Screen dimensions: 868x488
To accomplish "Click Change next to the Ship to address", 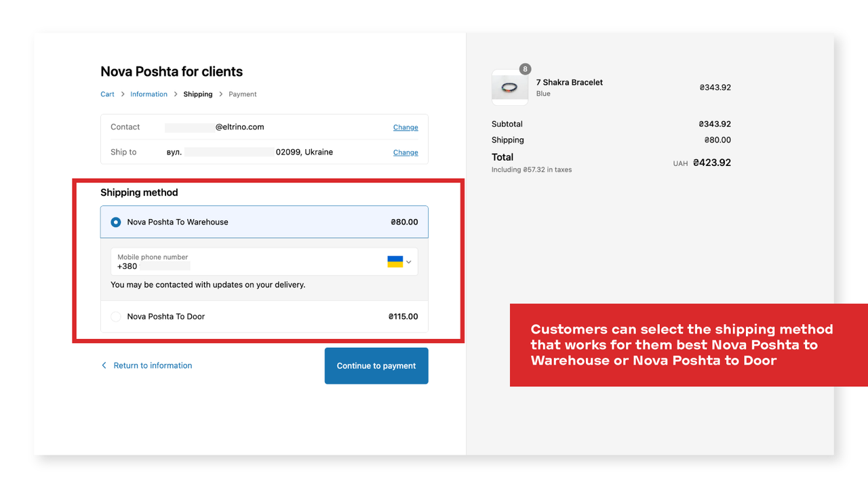I will click(405, 152).
